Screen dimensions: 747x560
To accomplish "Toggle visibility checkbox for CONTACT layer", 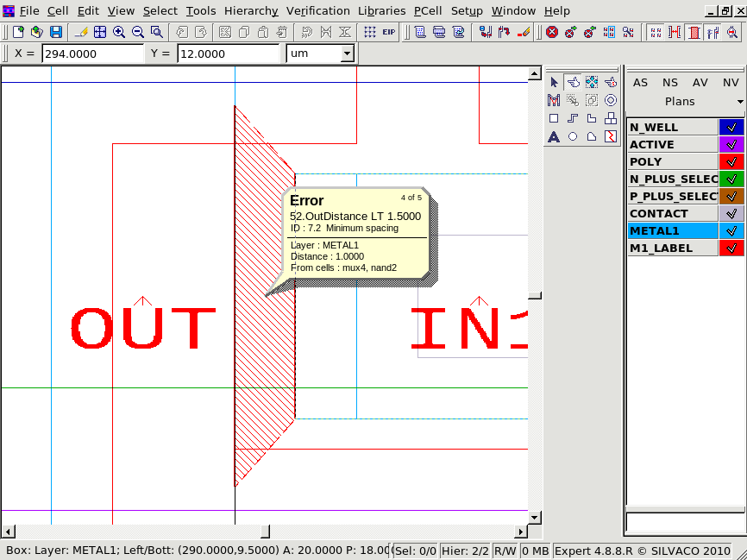I will pos(731,213).
